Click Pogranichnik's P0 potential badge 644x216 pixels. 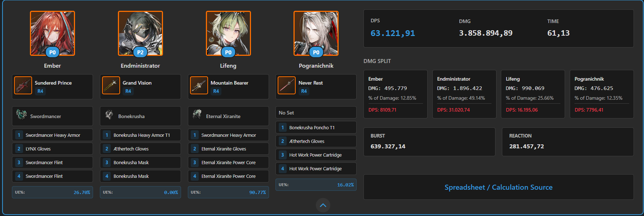click(x=316, y=52)
